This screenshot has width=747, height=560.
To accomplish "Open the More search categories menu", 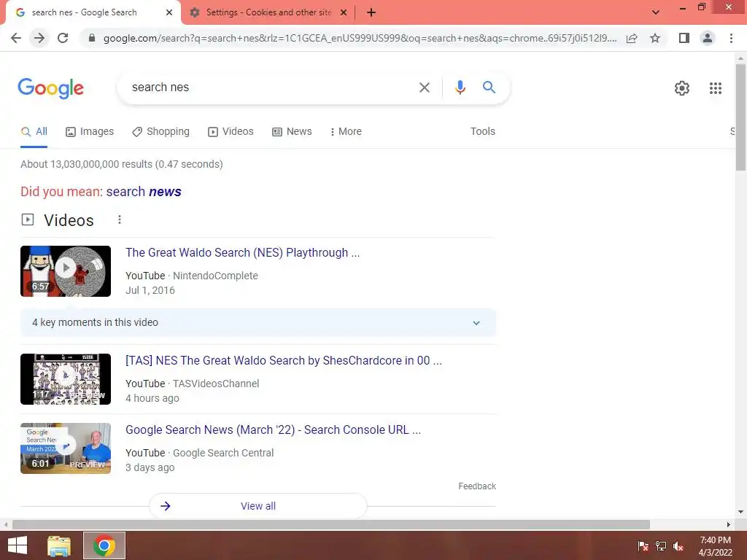I will click(346, 132).
